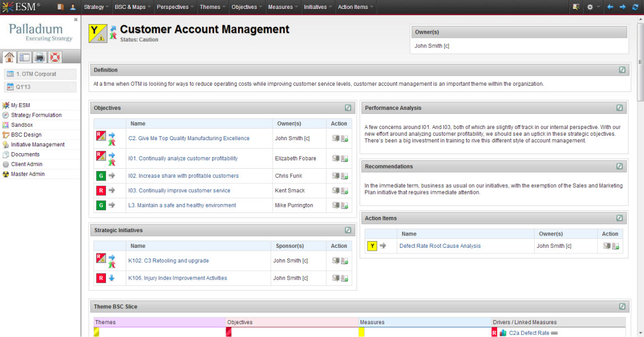644x337 pixels.
Task: Expand the Objectives panel icon
Action: click(x=348, y=108)
